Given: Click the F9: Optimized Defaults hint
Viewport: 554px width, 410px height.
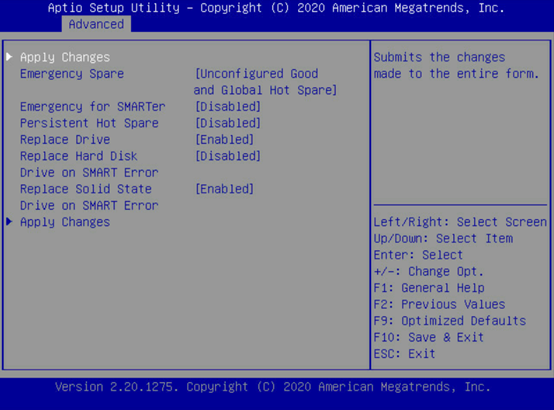Looking at the screenshot, I should click(450, 321).
